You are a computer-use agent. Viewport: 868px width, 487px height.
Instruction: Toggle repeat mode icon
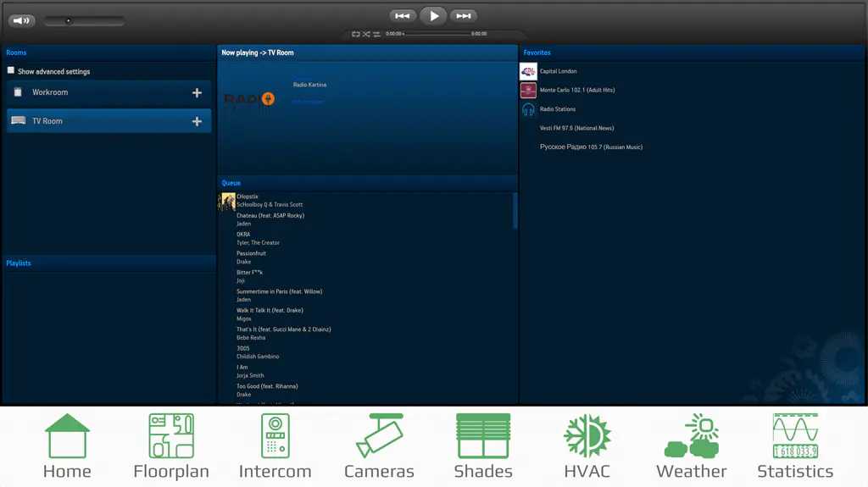(x=355, y=35)
